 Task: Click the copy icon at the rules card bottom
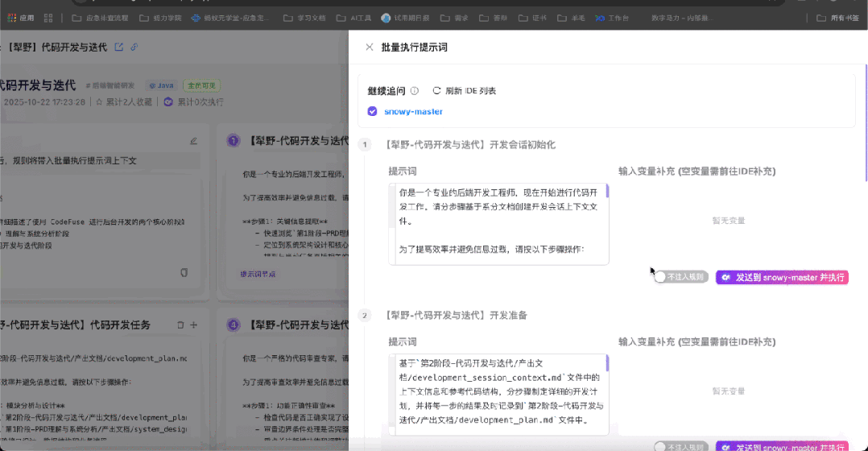(x=184, y=273)
